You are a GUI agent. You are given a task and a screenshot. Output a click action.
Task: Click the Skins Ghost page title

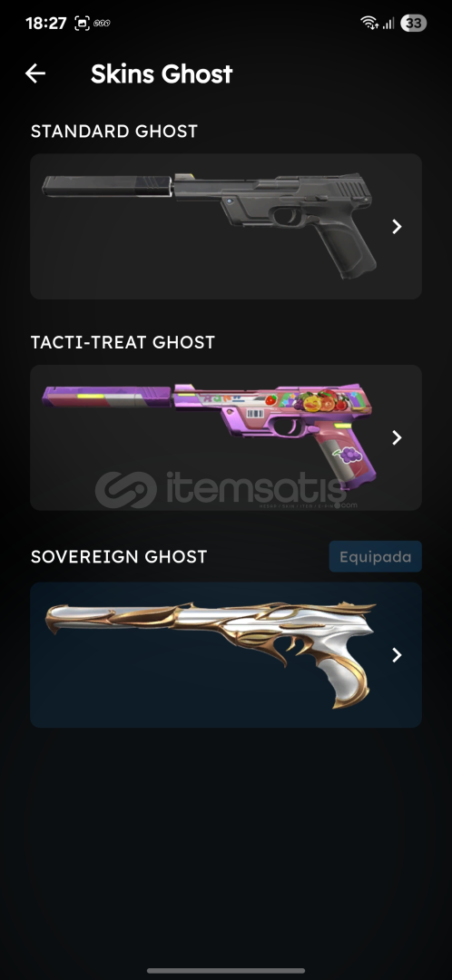162,73
